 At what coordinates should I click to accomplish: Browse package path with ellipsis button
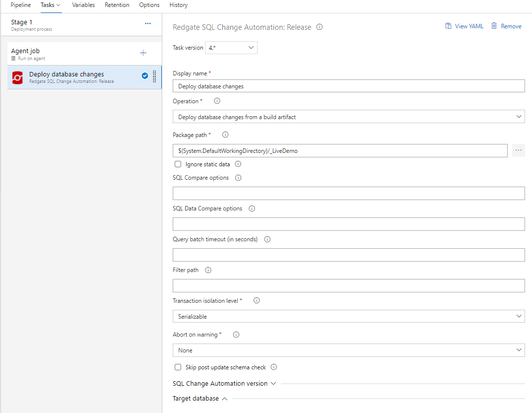[519, 150]
